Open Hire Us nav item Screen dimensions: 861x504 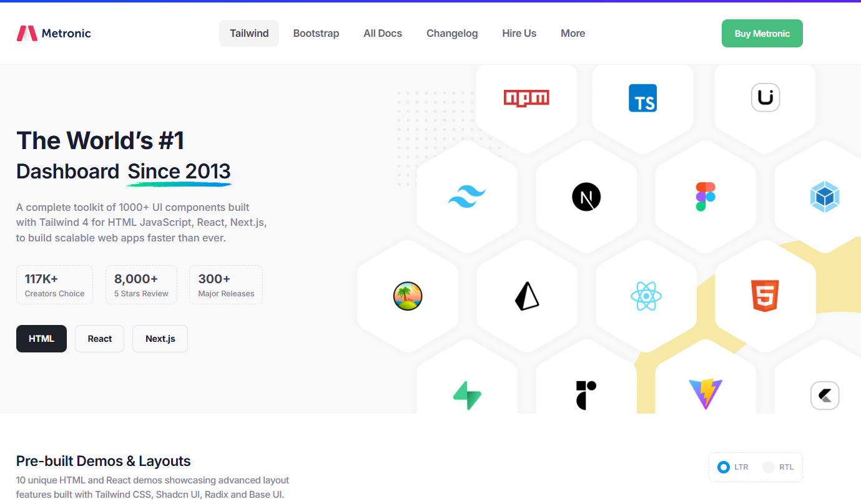coord(519,34)
